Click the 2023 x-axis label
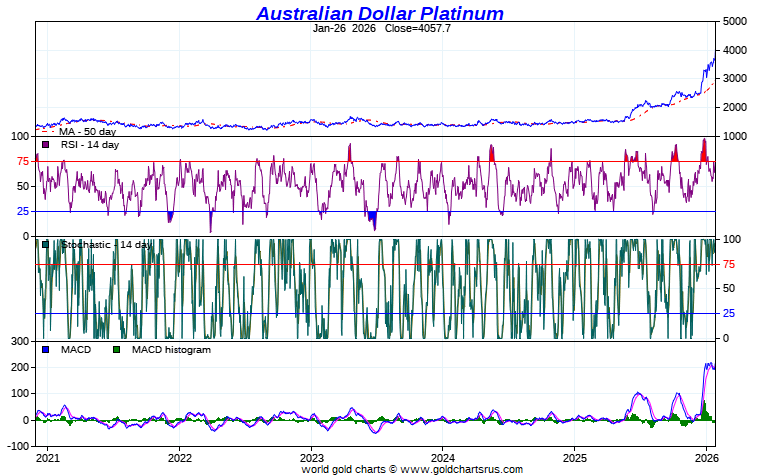Screen dimensions: 760x475 tap(311, 458)
